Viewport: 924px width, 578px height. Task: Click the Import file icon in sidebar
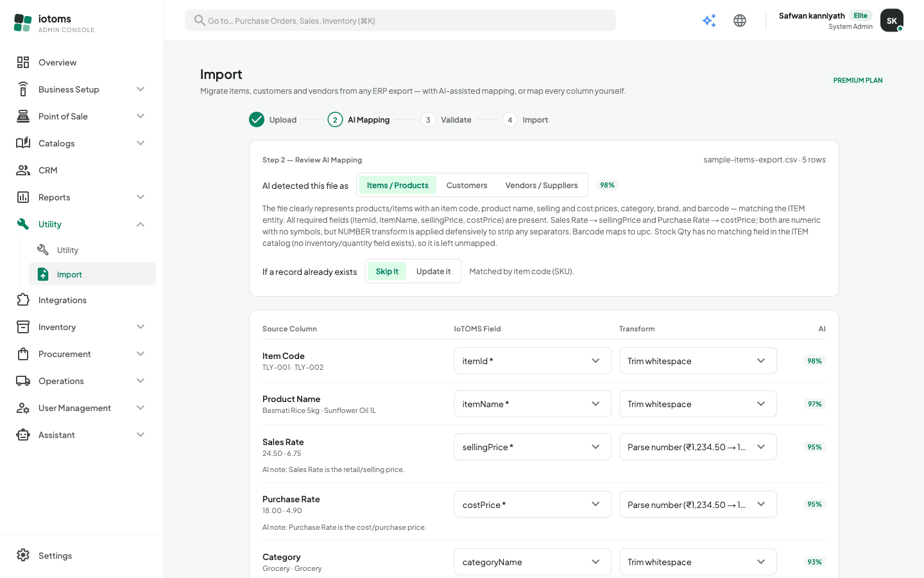click(x=43, y=274)
